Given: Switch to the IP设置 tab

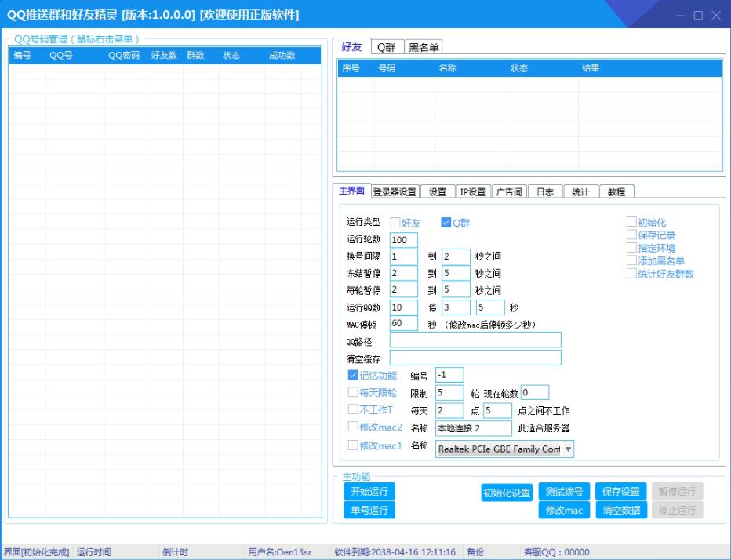Looking at the screenshot, I should 473,191.
